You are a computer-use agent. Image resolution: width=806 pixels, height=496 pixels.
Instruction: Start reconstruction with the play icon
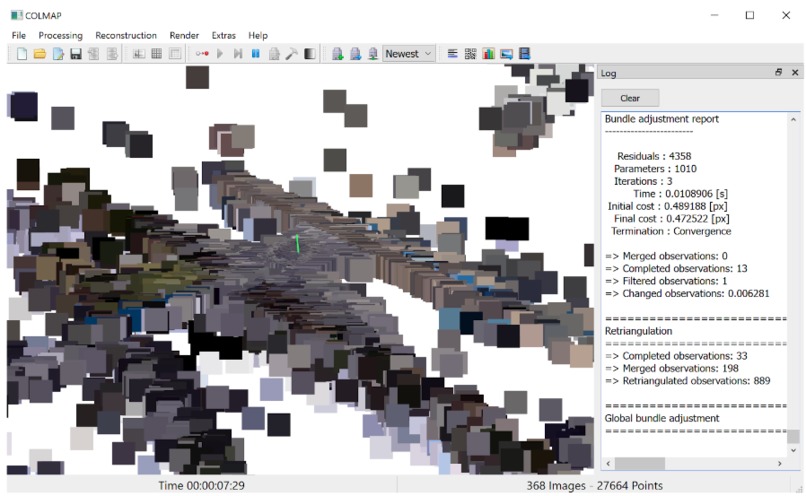[x=220, y=53]
